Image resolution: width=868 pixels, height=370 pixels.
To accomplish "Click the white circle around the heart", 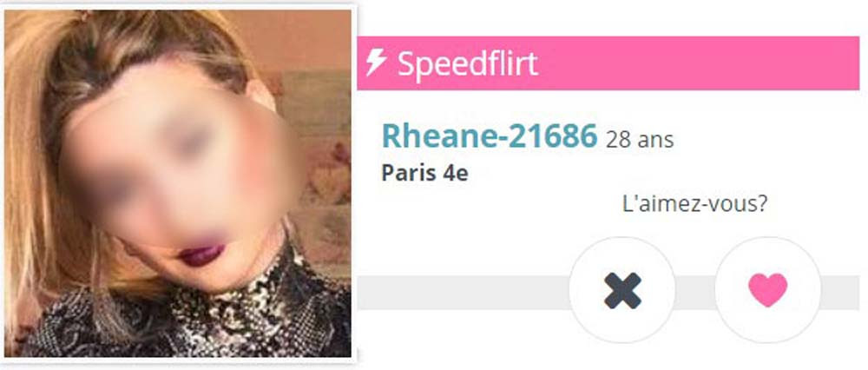I will coord(768,290).
